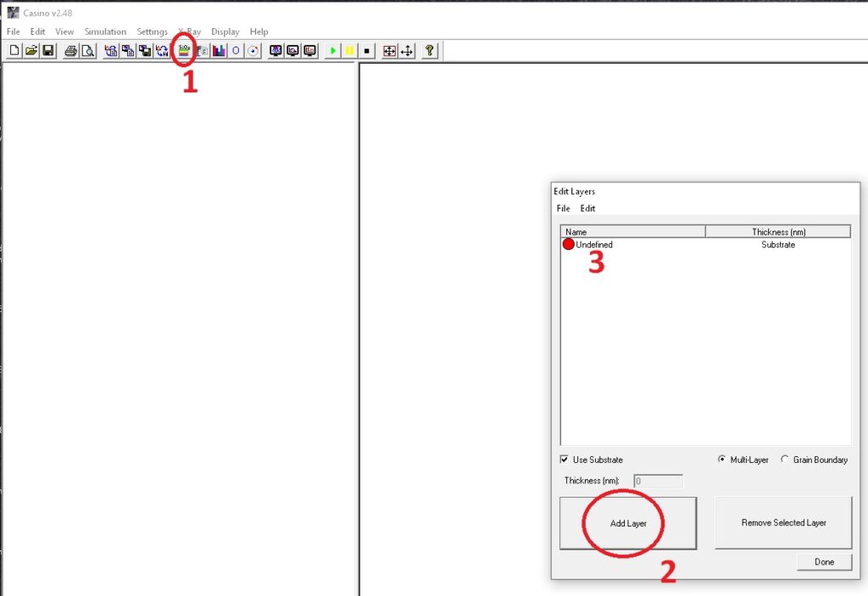Click the four-way move arrows icon
Viewport: 868px width, 596px height.
tap(407, 51)
